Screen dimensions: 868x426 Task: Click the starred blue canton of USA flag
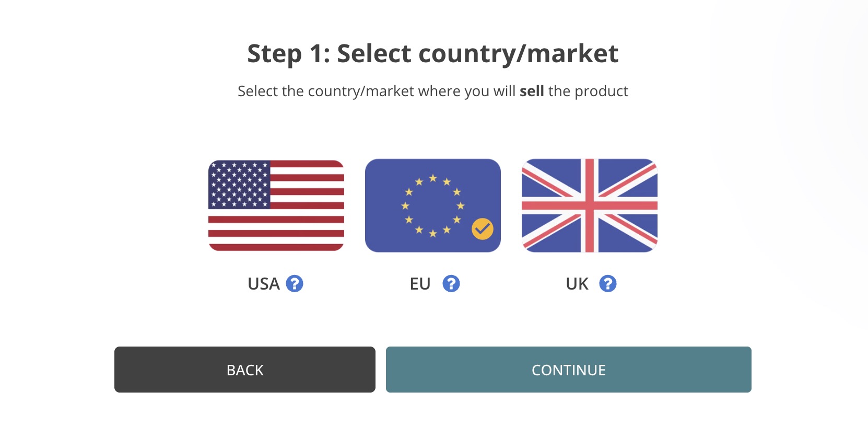tap(239, 184)
